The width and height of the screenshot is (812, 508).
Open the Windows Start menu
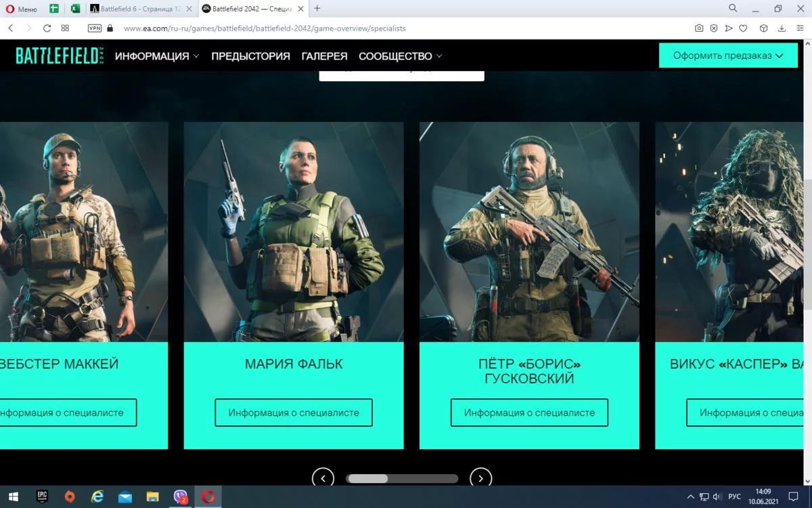(13, 496)
